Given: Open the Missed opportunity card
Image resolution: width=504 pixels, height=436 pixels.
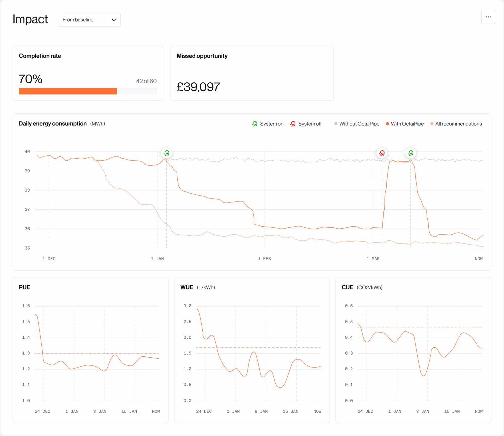Looking at the screenshot, I should (252, 73).
